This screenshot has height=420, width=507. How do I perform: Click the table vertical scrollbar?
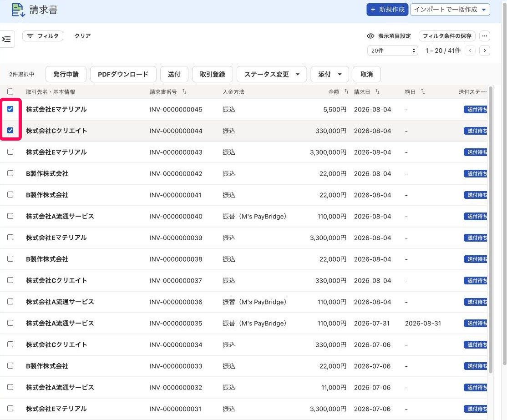[491, 229]
